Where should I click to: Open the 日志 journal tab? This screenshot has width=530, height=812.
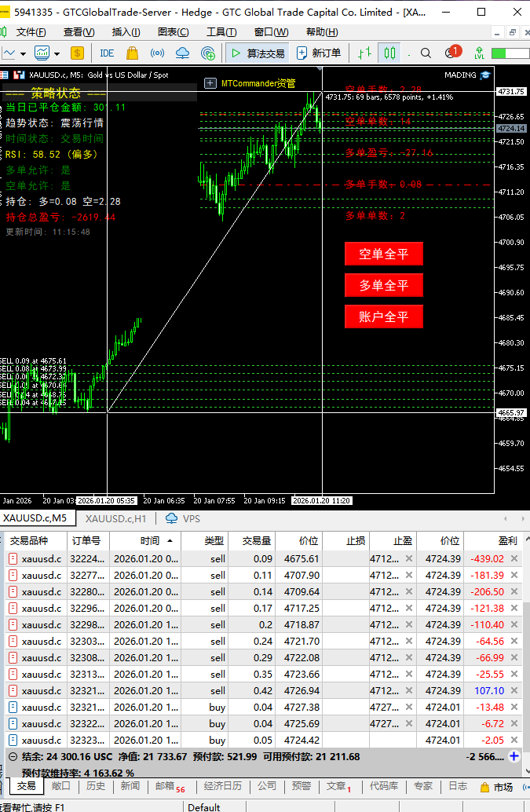[458, 786]
